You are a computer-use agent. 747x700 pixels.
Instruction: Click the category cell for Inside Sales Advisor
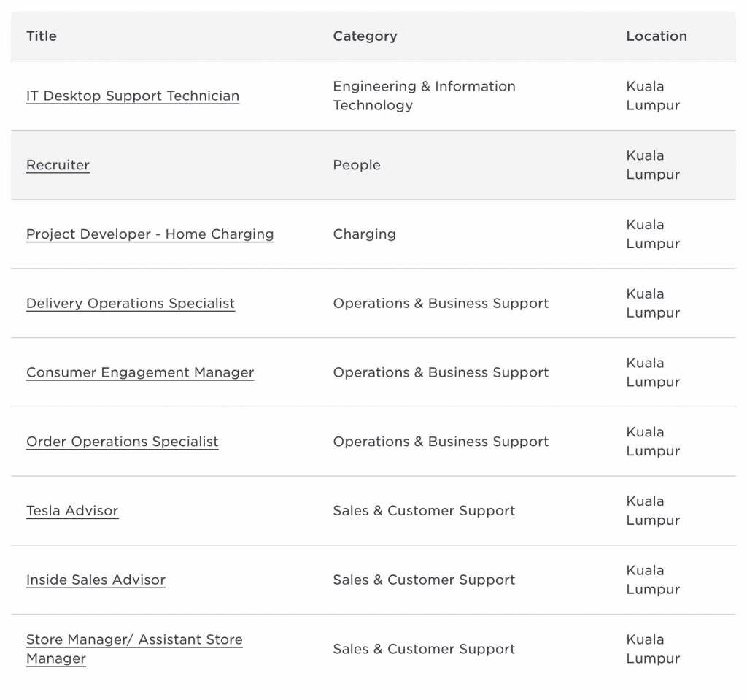pyautogui.click(x=424, y=580)
